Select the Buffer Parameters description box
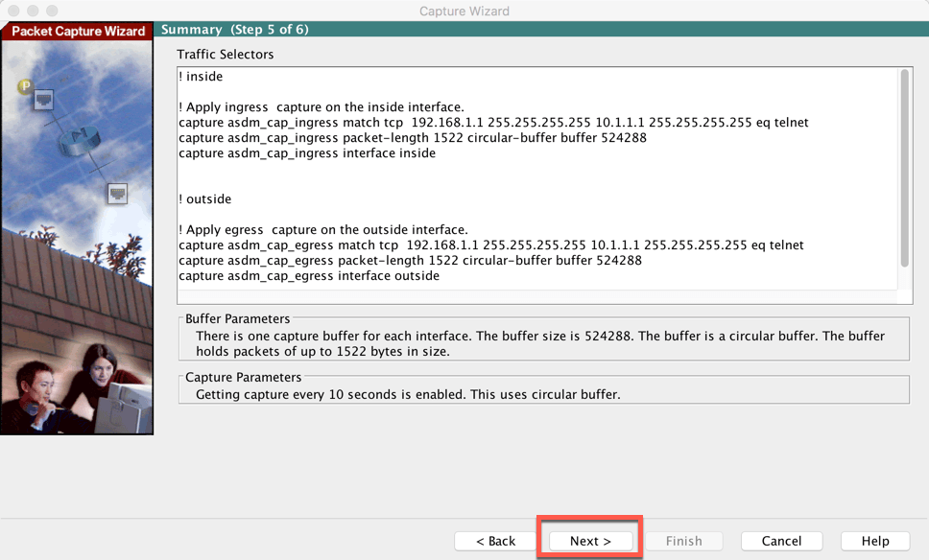The height and width of the screenshot is (560, 929). [537, 339]
